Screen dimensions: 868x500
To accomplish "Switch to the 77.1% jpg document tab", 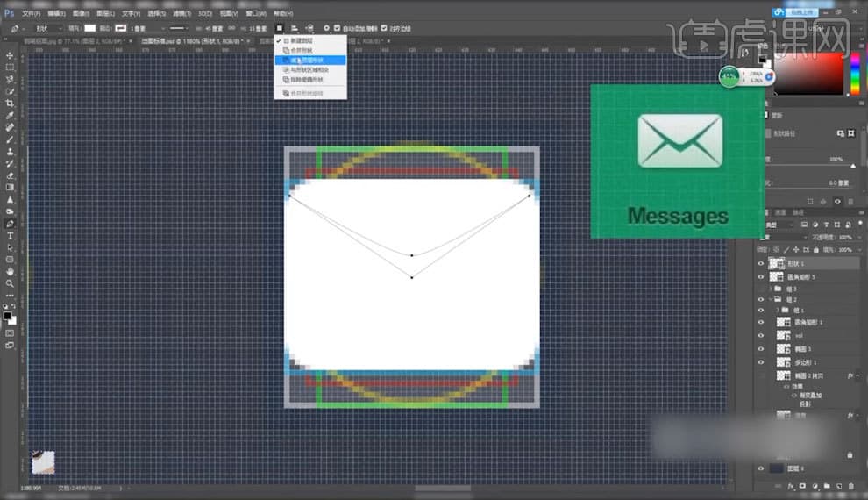I will [x=75, y=41].
